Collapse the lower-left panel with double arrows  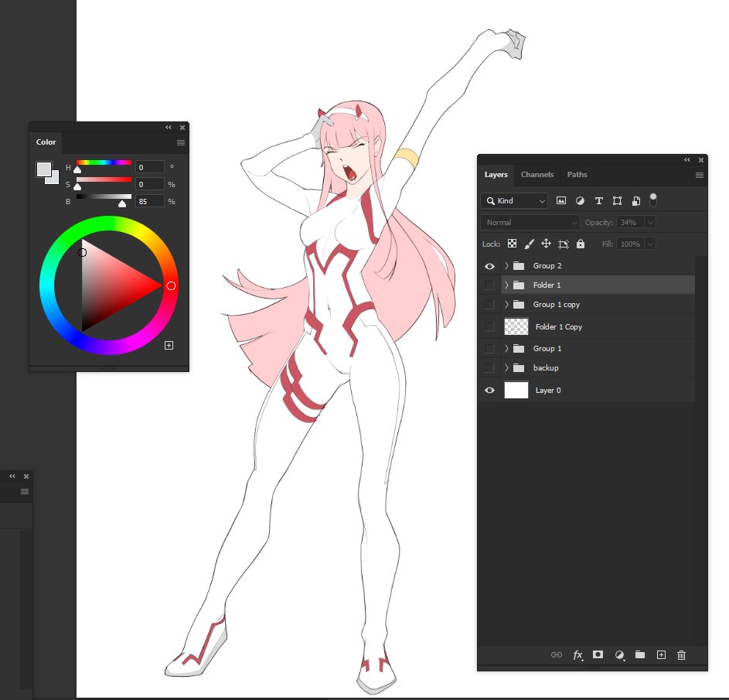coord(12,476)
